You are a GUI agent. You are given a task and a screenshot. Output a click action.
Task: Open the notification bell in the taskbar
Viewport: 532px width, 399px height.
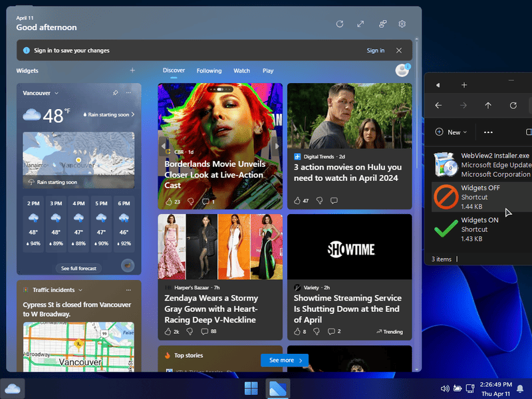(520, 389)
